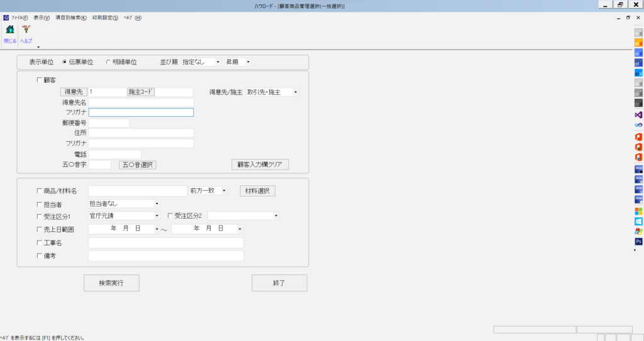Check the 商品/材料名 checkbox
644x341 pixels.
pos(39,191)
